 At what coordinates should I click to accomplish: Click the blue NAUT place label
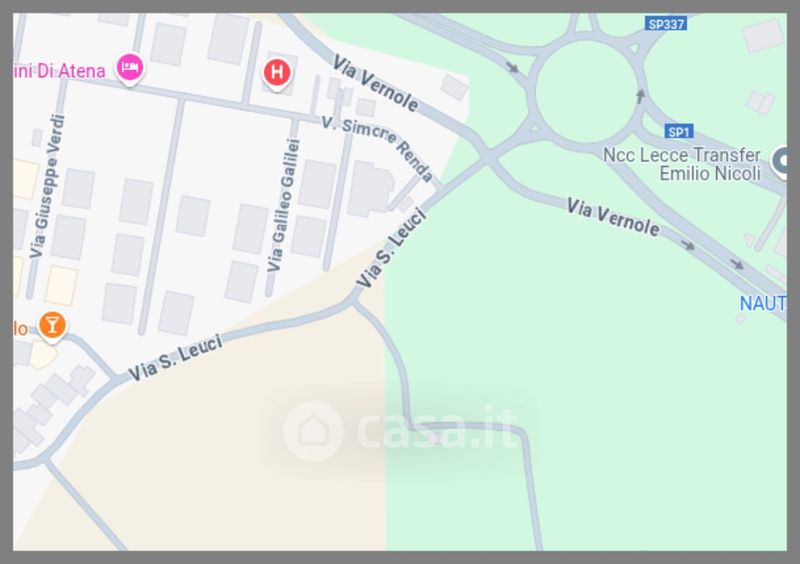coord(763,304)
